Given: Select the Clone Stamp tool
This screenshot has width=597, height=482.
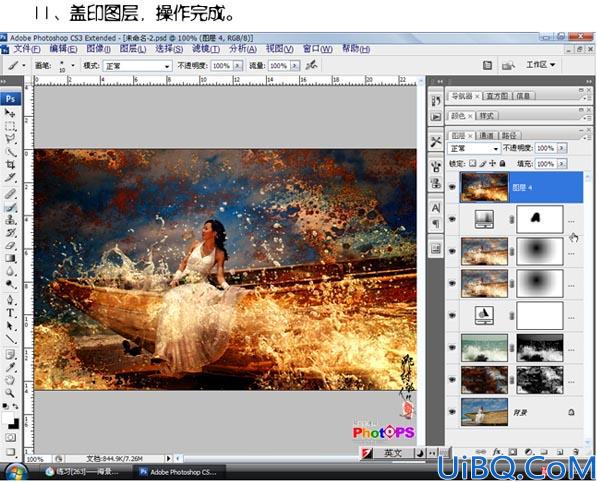Looking at the screenshot, I should (10, 220).
